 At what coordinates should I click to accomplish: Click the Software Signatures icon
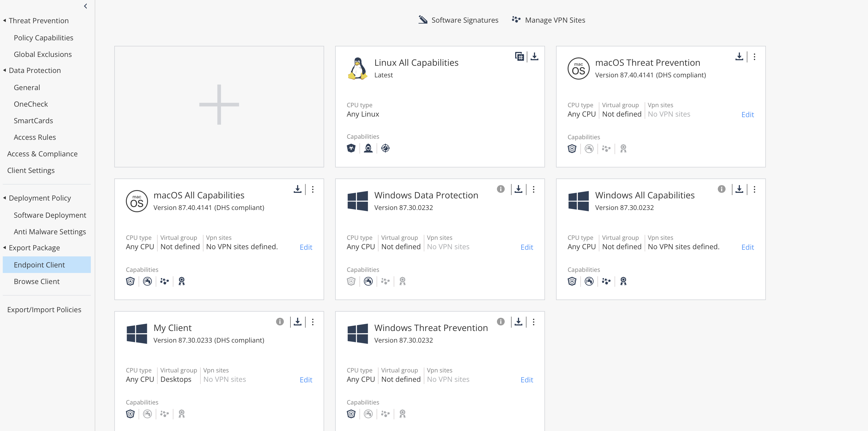(423, 20)
